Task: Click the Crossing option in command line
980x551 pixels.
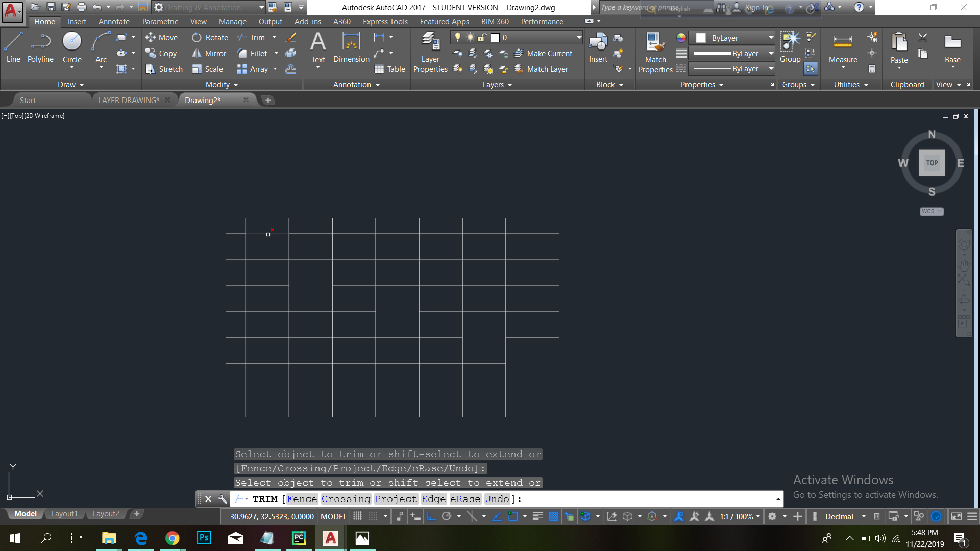Action: (x=346, y=499)
